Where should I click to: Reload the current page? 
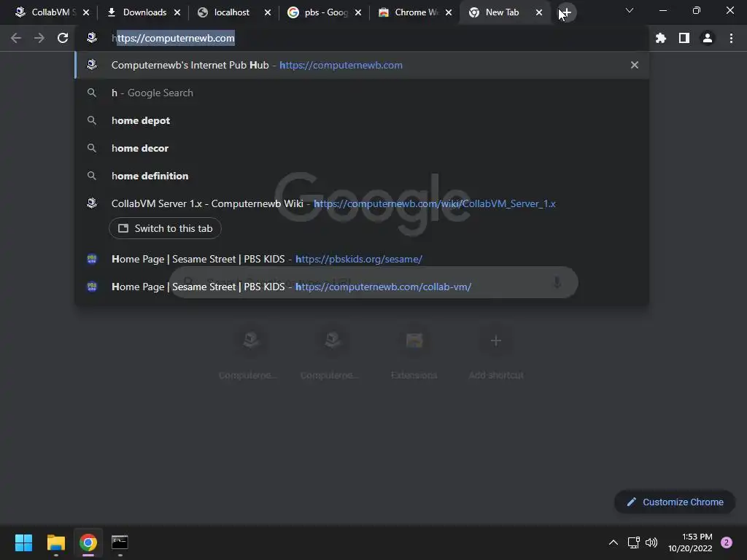(x=63, y=38)
